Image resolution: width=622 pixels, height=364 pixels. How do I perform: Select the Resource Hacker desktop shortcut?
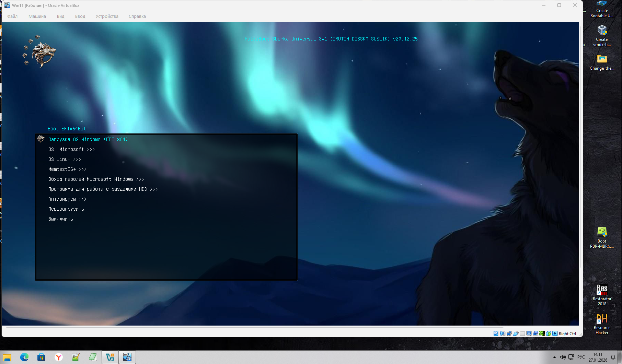pos(602,324)
